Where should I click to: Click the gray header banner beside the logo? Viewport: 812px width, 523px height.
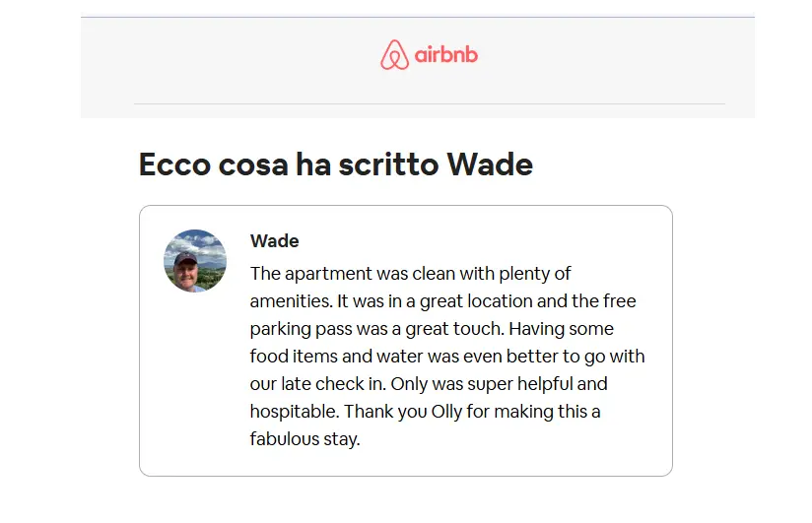[x=233, y=57]
